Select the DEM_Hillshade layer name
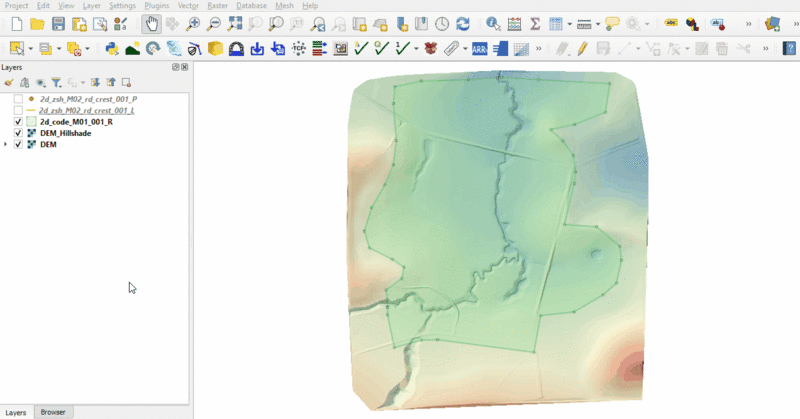800x419 pixels. tap(65, 133)
